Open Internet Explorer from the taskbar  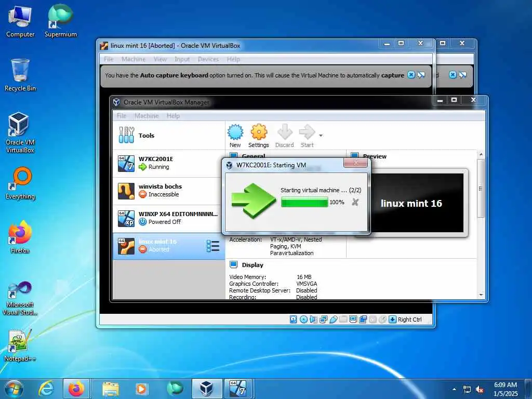pos(46,389)
